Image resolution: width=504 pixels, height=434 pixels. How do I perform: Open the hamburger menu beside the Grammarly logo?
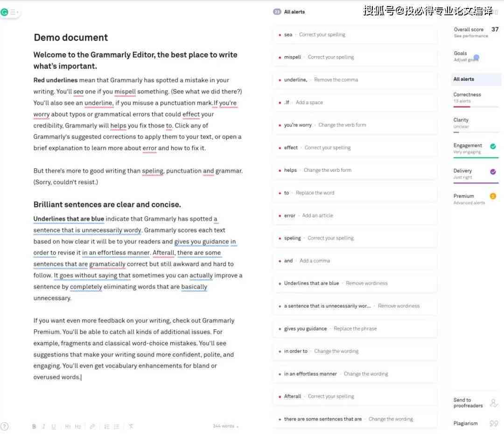pyautogui.click(x=13, y=12)
